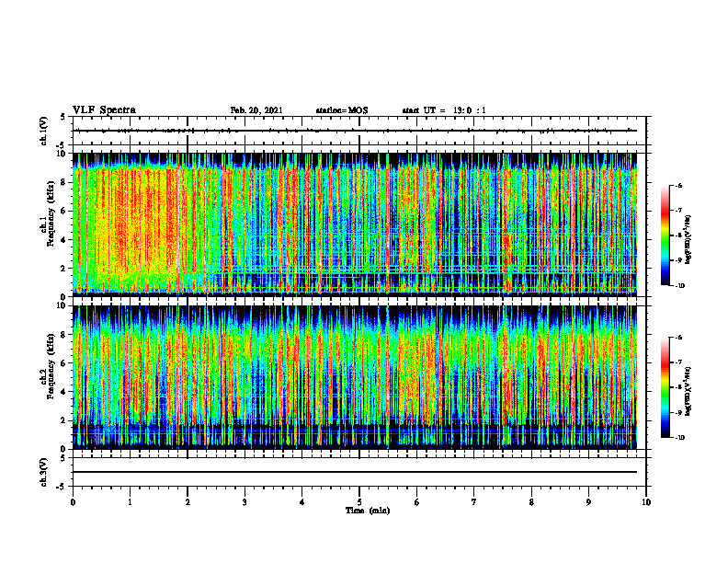Click the "-10" label on ch.2 color bar
This screenshot has width=728, height=563.
click(679, 438)
